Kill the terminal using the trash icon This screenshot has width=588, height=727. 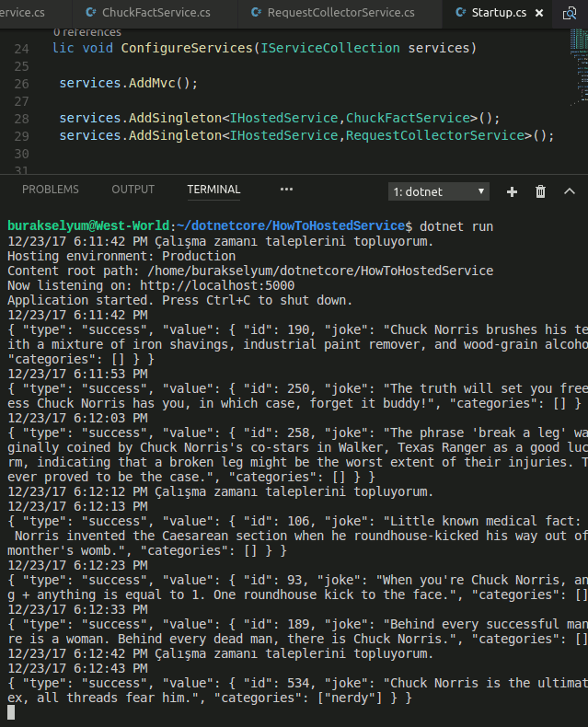pyautogui.click(x=541, y=191)
